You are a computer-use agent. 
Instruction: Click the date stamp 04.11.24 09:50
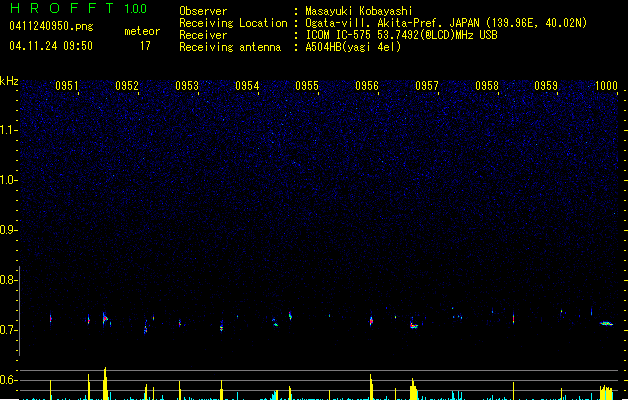51,46
